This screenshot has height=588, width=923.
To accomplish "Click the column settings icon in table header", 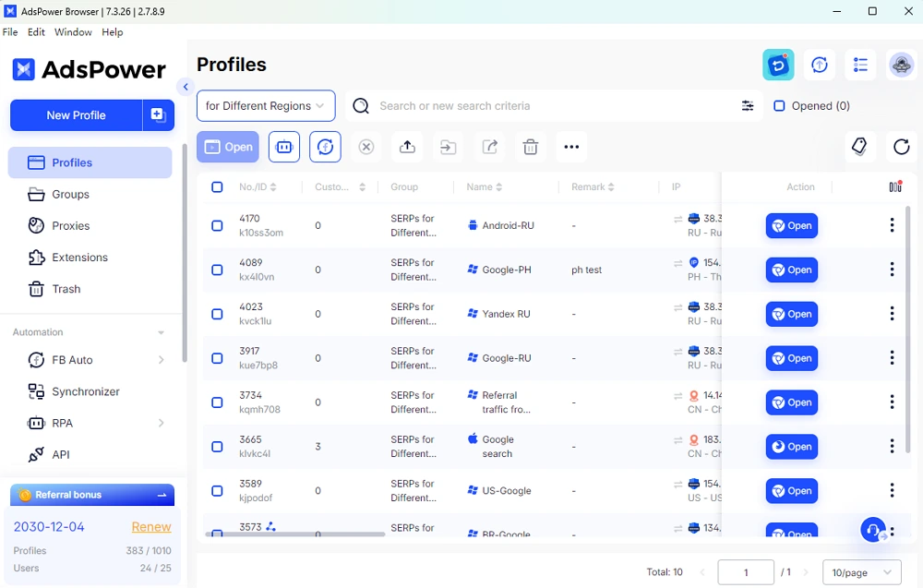I will 895,186.
